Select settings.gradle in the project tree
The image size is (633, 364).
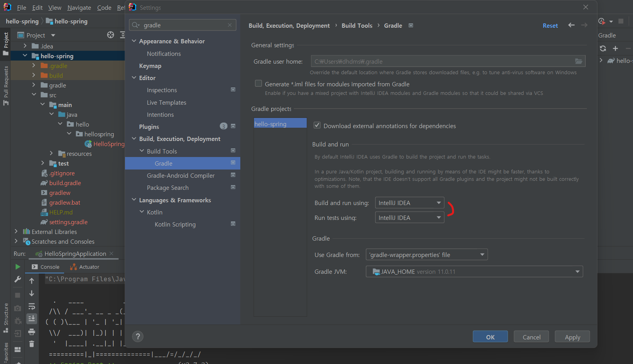(x=68, y=222)
